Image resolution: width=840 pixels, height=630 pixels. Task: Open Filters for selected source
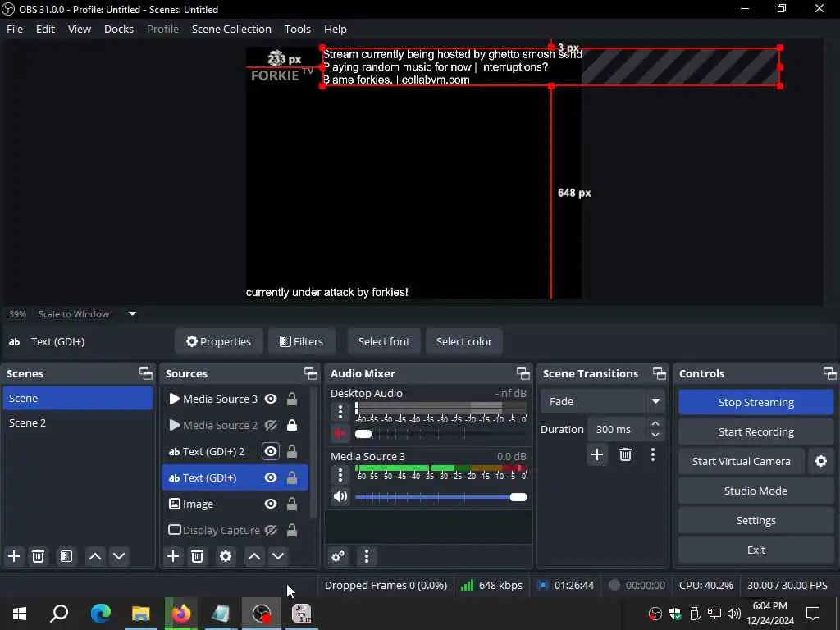click(302, 341)
